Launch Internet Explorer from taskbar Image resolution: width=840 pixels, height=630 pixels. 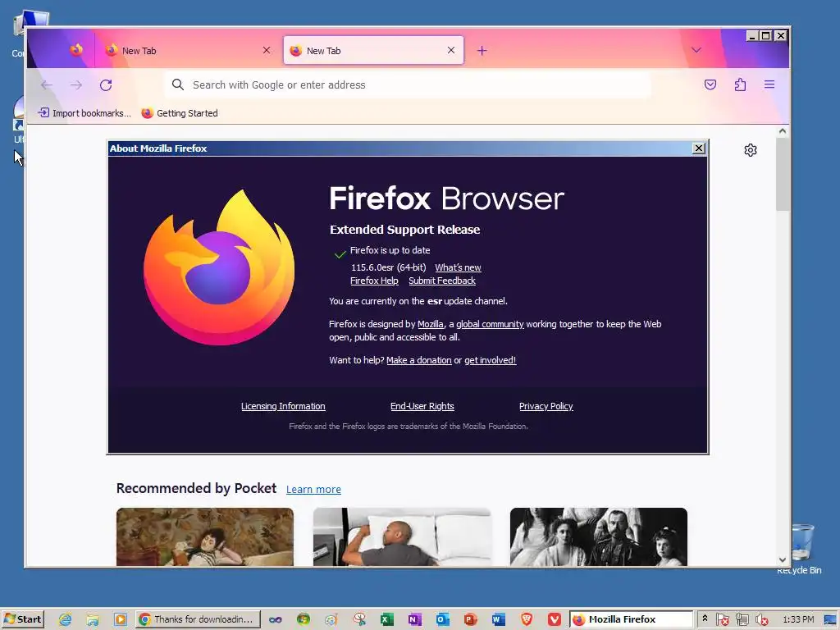(x=65, y=619)
